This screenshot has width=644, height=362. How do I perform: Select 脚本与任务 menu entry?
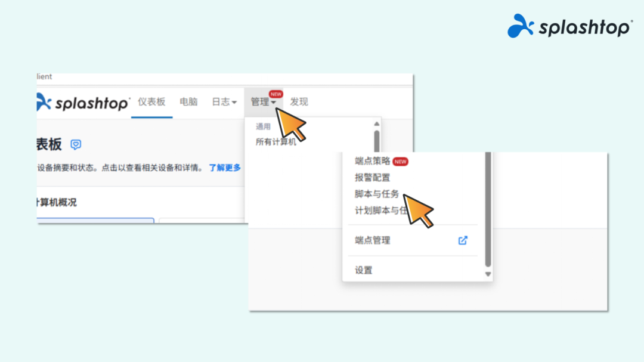point(377,194)
